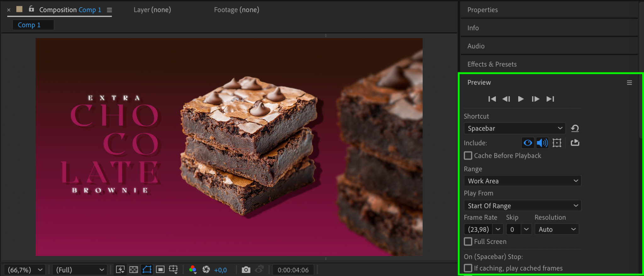The image size is (644, 276).
Task: Open the Show Channel color circles menu
Action: [193, 270]
